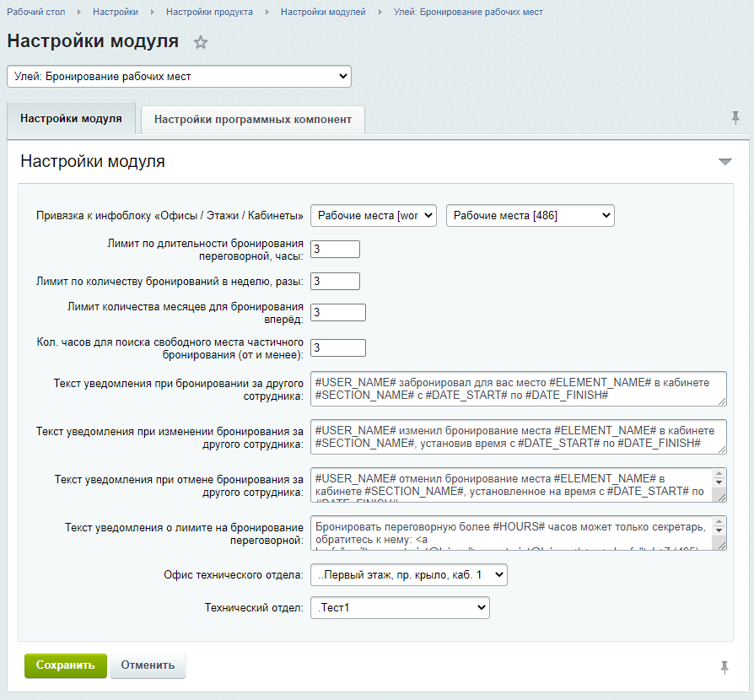
Task: Go to Рабочий стол breadcrumb
Action: tap(36, 12)
